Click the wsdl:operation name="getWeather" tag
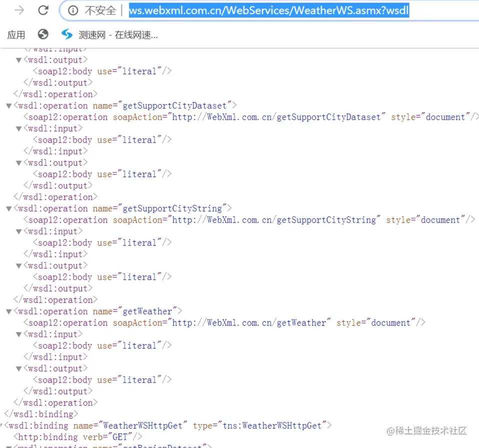This screenshot has height=448, width=479. 98,311
